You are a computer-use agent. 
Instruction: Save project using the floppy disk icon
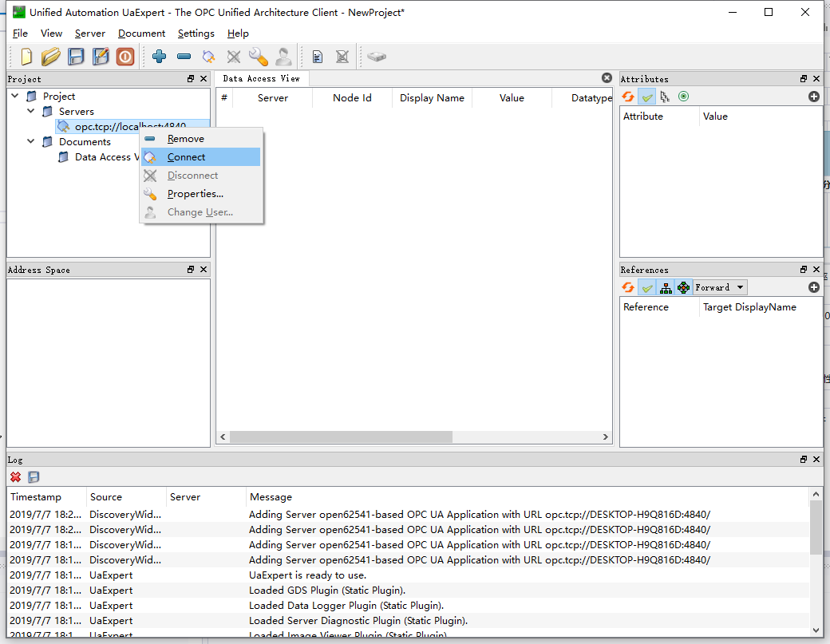click(76, 57)
